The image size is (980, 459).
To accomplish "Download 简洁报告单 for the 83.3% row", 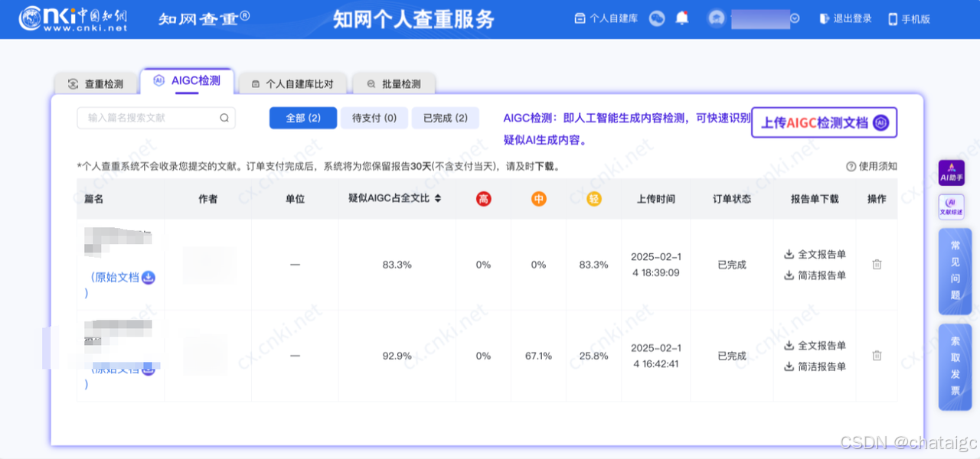I will click(x=815, y=275).
